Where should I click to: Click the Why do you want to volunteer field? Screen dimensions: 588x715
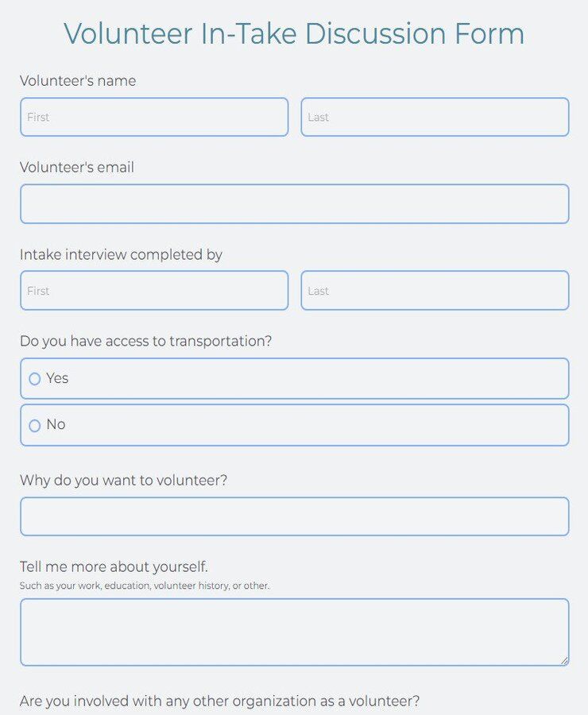294,516
